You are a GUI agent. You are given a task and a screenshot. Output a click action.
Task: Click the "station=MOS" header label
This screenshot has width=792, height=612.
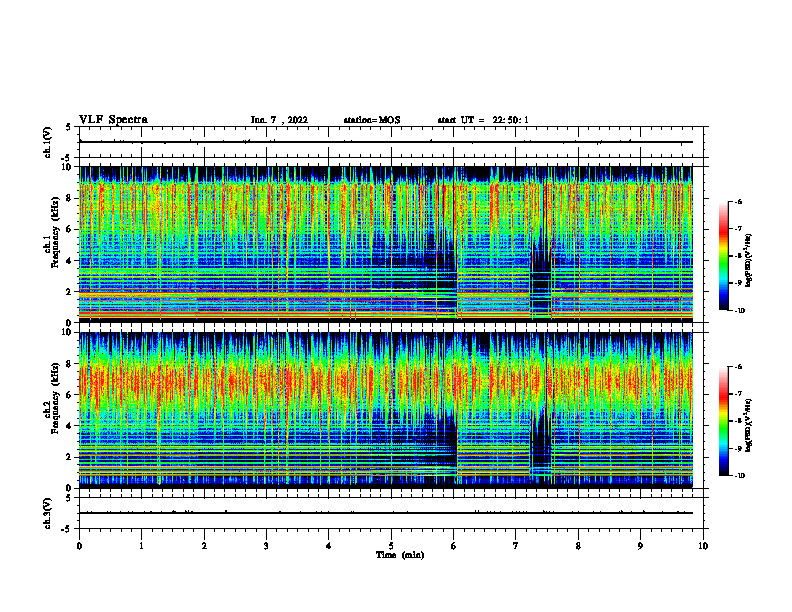click(x=372, y=120)
